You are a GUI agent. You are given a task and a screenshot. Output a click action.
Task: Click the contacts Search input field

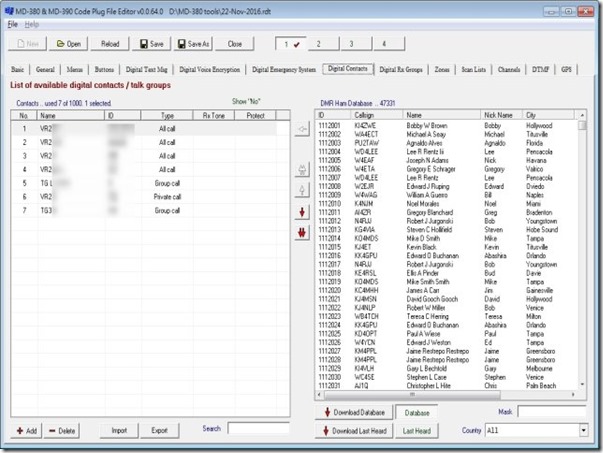(258, 428)
